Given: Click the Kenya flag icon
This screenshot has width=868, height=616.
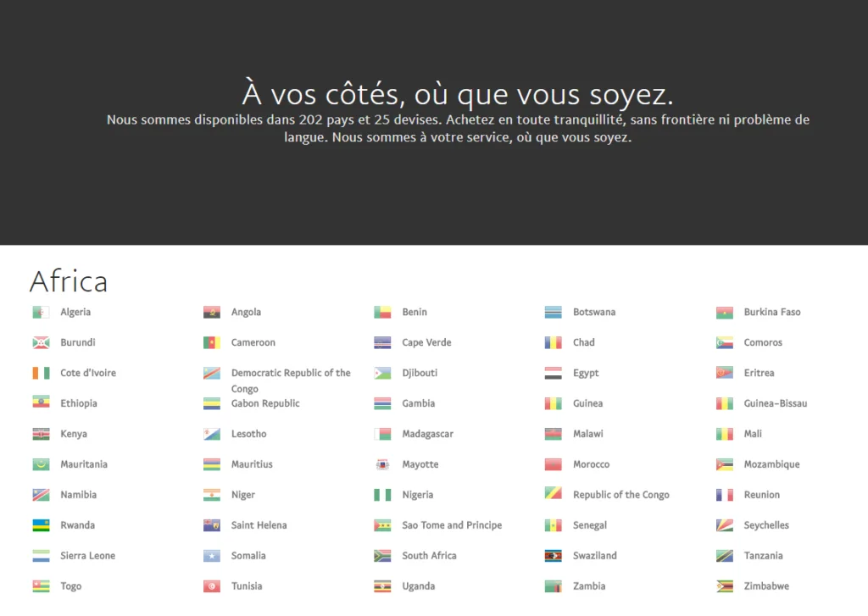Looking at the screenshot, I should click(x=41, y=433).
